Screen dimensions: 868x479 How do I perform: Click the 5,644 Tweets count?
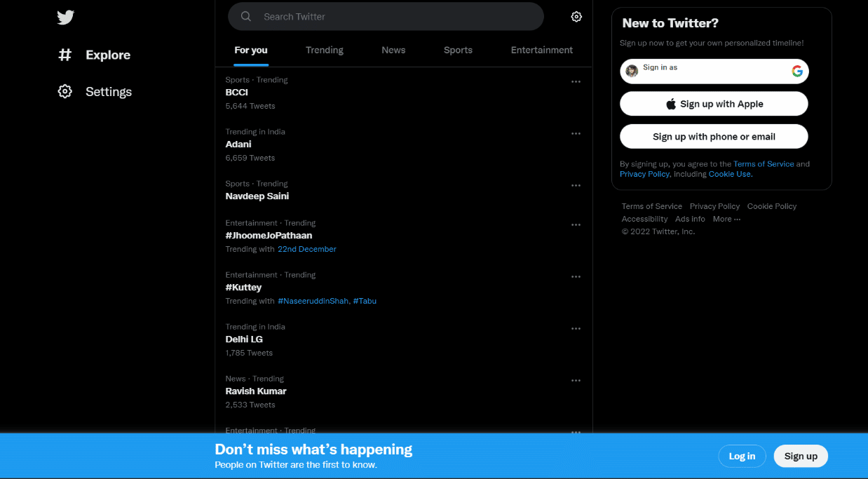(250, 106)
